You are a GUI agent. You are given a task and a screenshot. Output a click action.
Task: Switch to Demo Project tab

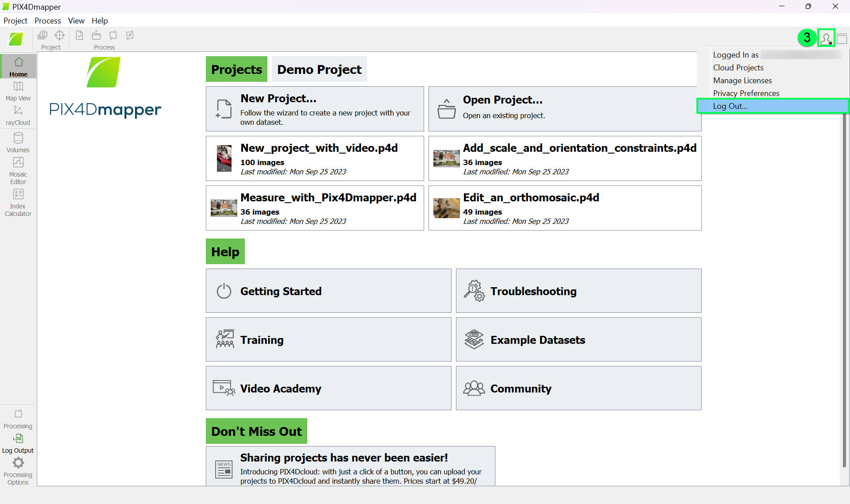coord(319,69)
